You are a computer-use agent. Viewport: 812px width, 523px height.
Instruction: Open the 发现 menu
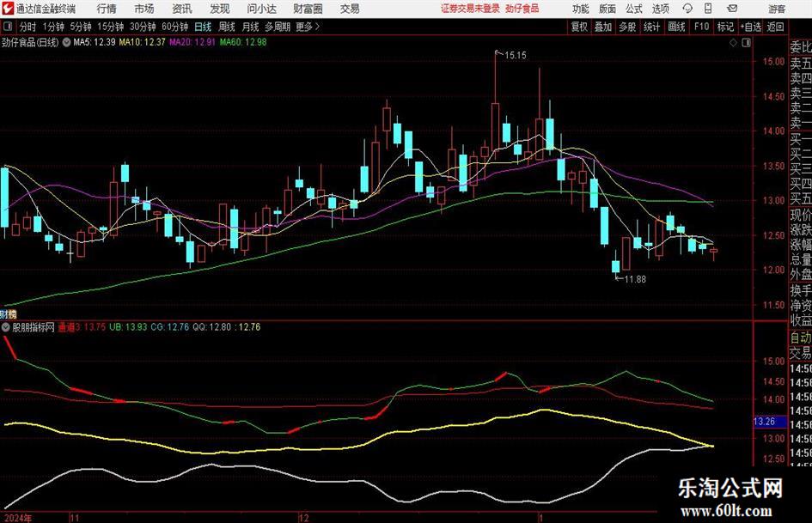tap(220, 9)
